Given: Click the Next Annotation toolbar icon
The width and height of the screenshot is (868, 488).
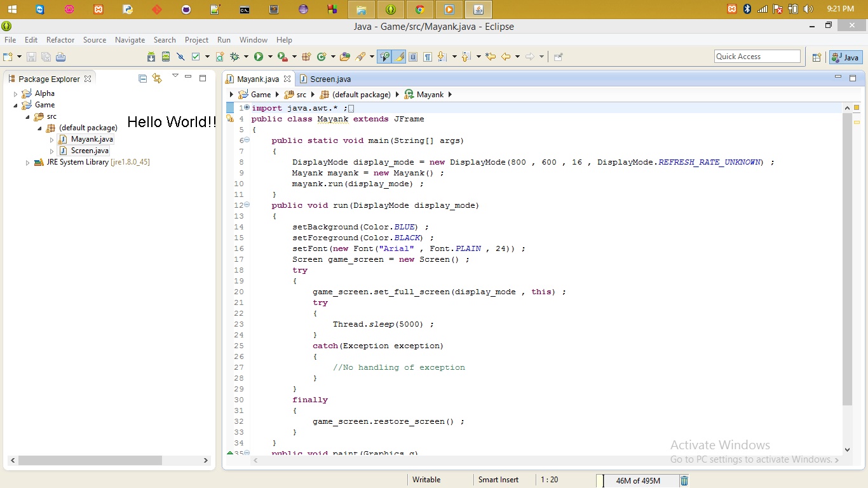Looking at the screenshot, I should [x=440, y=57].
